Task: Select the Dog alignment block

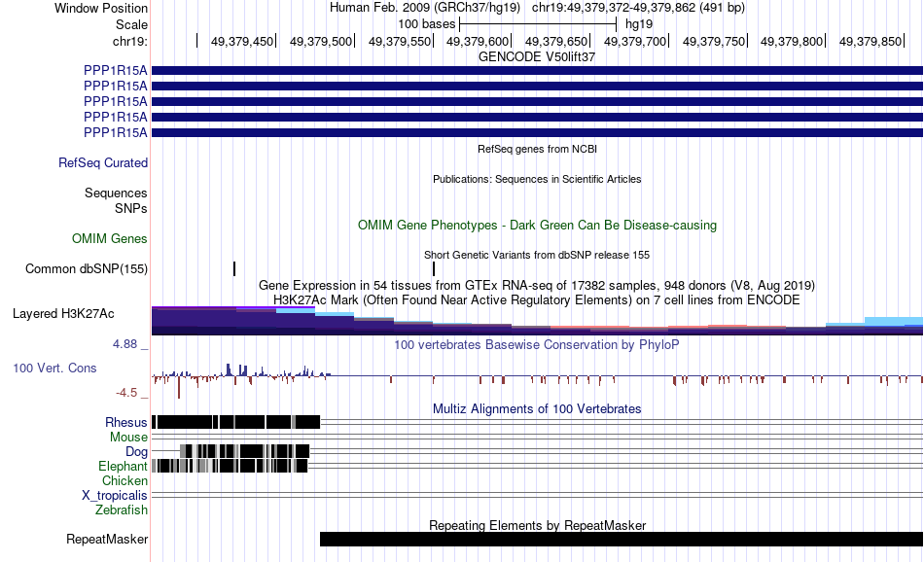Action: (x=244, y=451)
